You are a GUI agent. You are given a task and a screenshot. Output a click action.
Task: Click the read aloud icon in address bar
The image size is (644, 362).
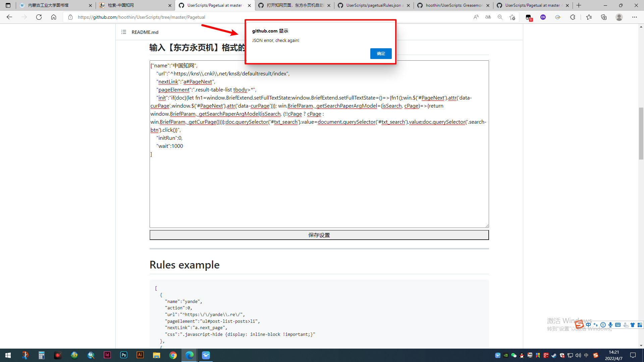coord(476,17)
